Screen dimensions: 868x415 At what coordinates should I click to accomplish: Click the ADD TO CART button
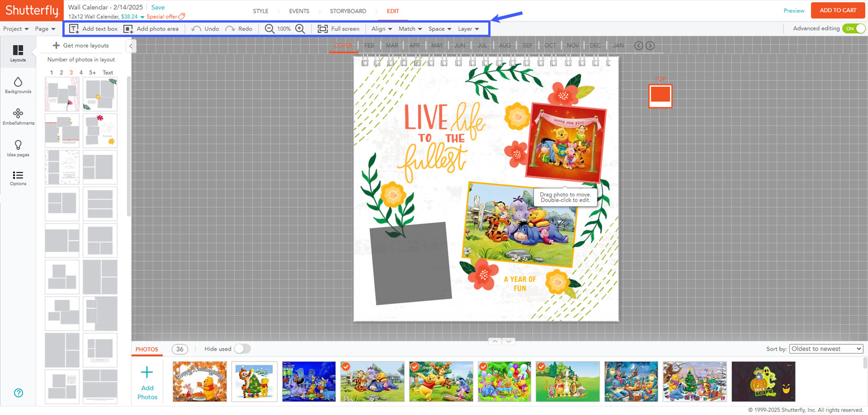point(838,10)
